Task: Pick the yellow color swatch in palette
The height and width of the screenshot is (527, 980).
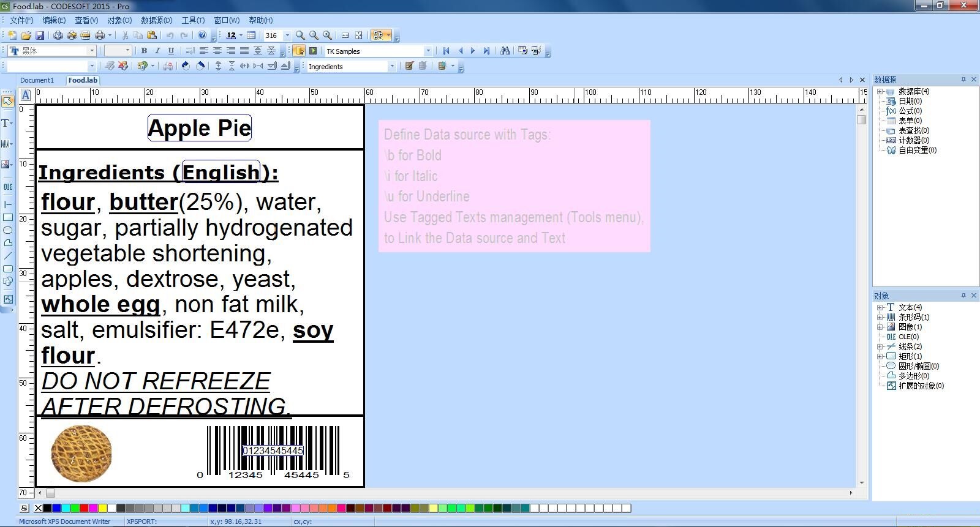Action: click(x=102, y=508)
